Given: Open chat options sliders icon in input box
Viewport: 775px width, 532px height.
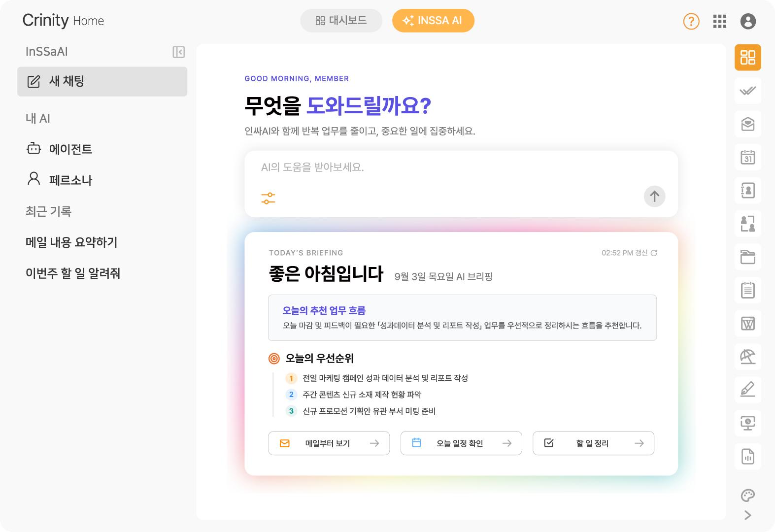Looking at the screenshot, I should [268, 199].
